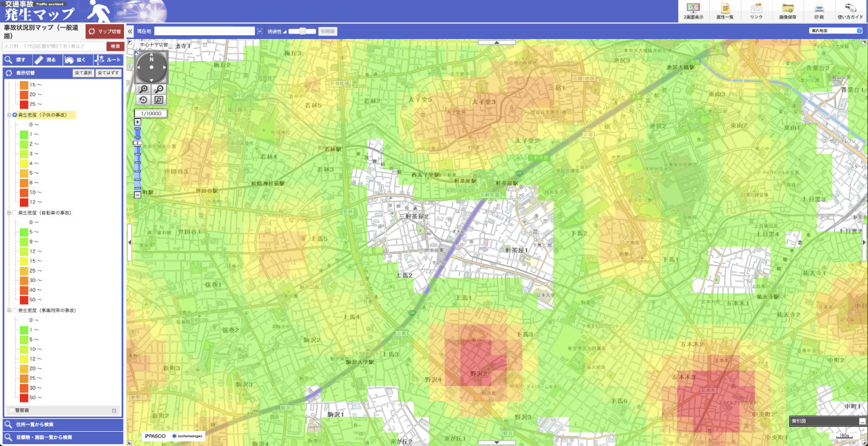This screenshot has height=446, width=868.
Task: Click the return-to-previous-view rotate icon
Action: click(x=144, y=100)
